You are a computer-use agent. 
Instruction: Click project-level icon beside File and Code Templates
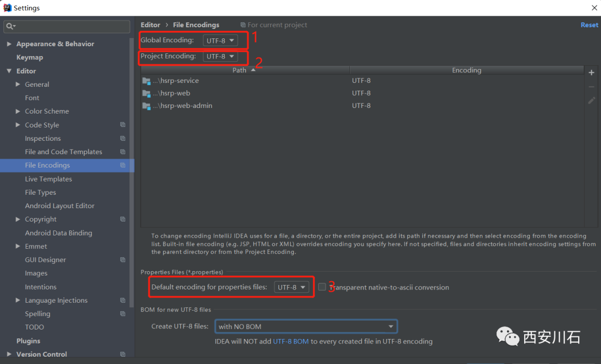click(x=122, y=152)
